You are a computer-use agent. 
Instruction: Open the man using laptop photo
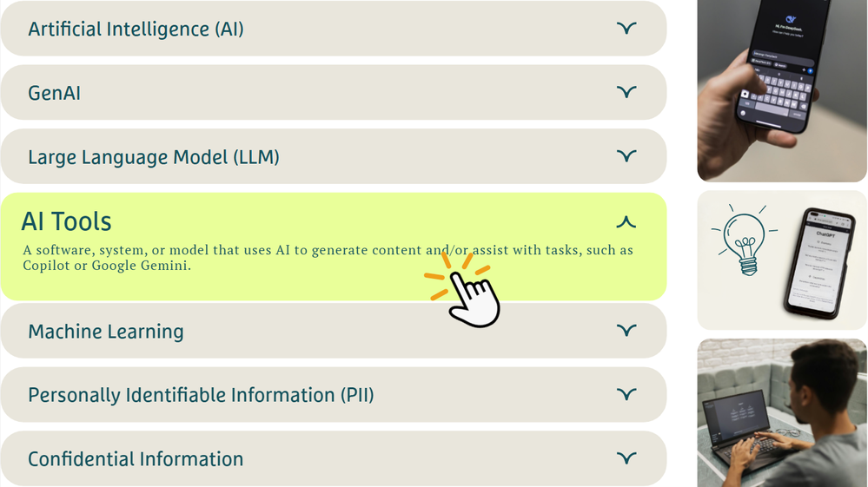782,412
